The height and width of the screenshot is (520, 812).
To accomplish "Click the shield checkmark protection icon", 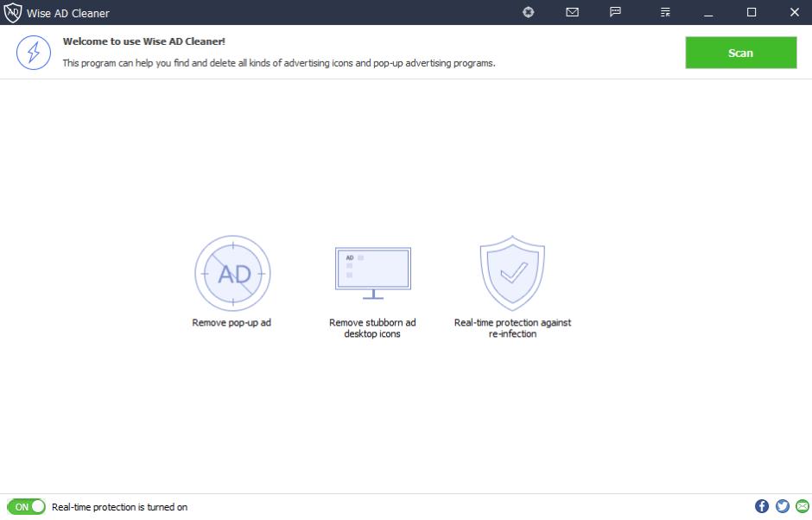I will [x=512, y=273].
